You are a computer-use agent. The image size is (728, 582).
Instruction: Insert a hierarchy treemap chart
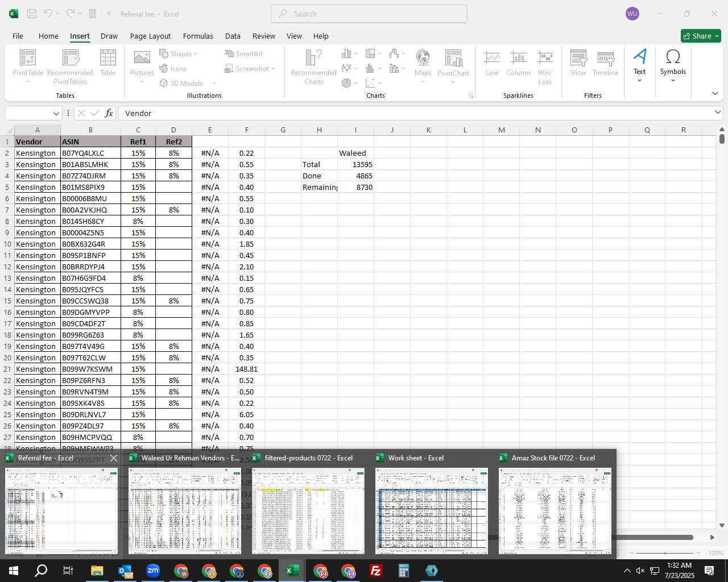[373, 54]
